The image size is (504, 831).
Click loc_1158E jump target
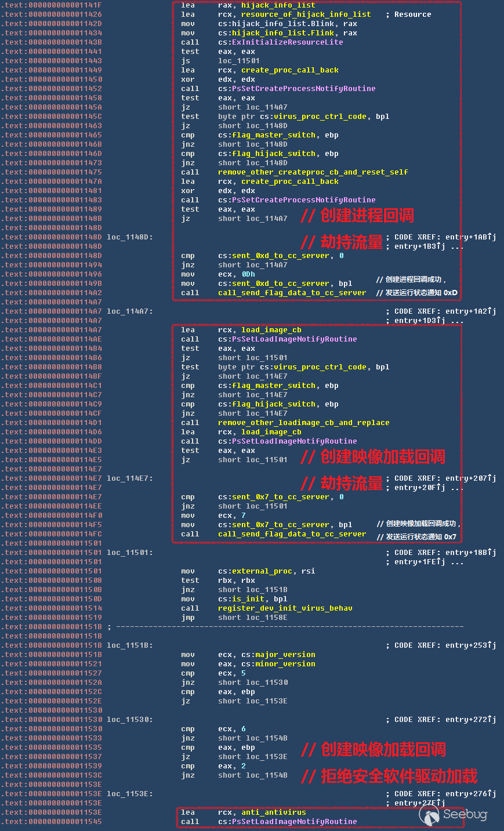click(x=267, y=618)
